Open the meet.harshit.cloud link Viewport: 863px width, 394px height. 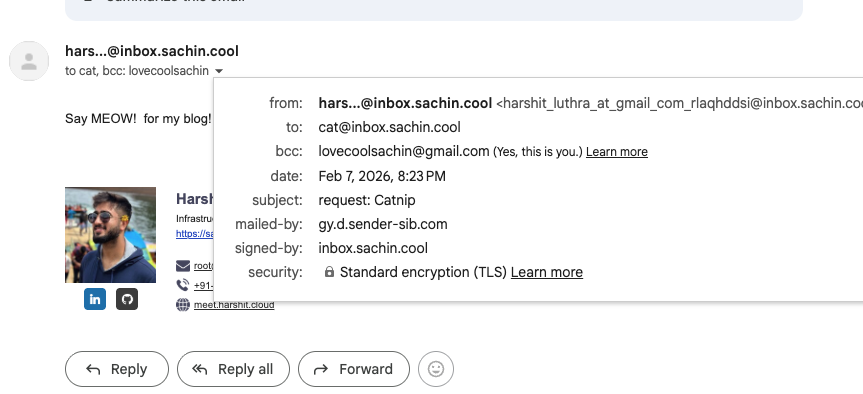(x=234, y=305)
